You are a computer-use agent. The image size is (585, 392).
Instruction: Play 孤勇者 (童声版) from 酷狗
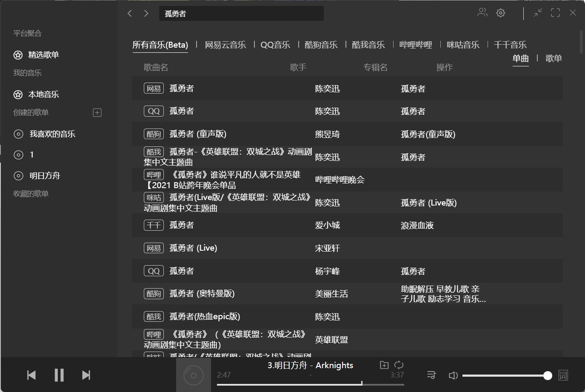(198, 134)
